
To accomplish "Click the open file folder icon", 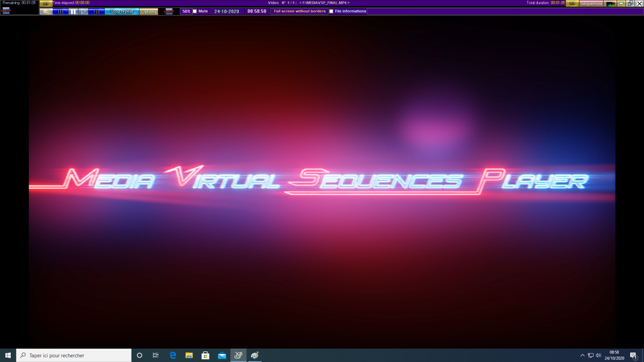I will (x=46, y=11).
